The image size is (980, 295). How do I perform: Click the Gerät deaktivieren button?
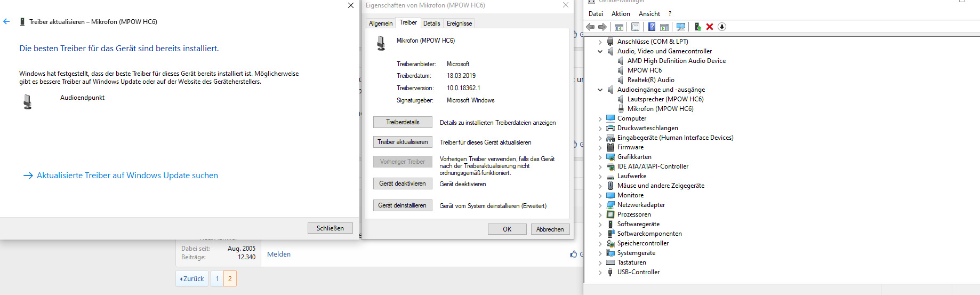click(403, 184)
